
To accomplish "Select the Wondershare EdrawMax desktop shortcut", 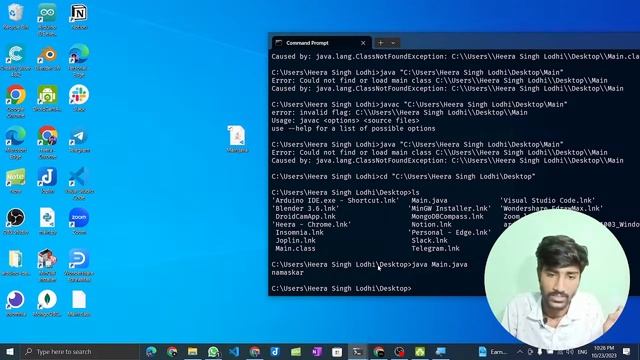I will tap(79, 265).
